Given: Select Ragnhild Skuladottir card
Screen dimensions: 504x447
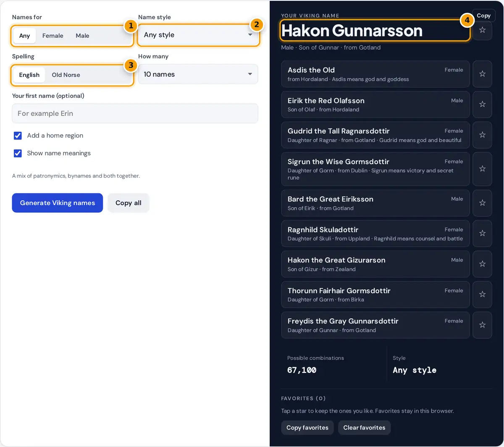Looking at the screenshot, I should (x=375, y=234).
